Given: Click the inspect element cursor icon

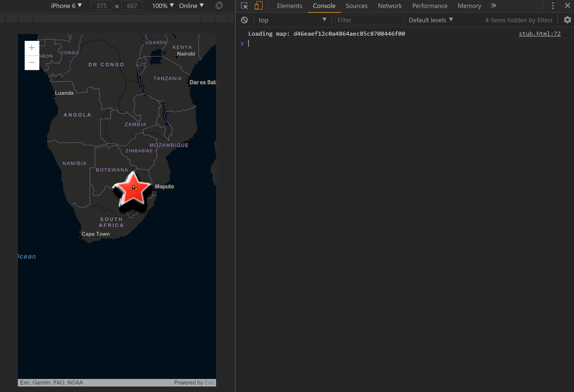Looking at the screenshot, I should tap(244, 6).
